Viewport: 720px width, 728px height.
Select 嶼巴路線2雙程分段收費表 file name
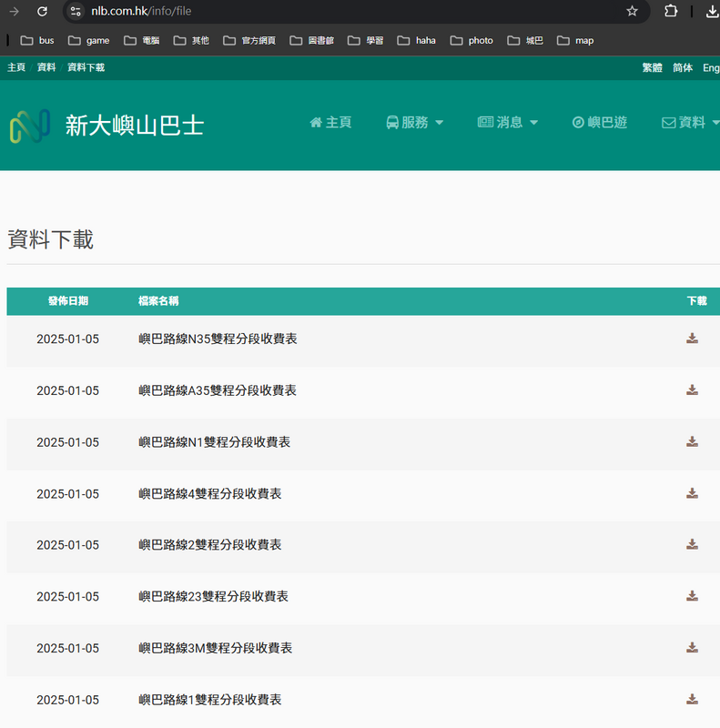click(210, 544)
